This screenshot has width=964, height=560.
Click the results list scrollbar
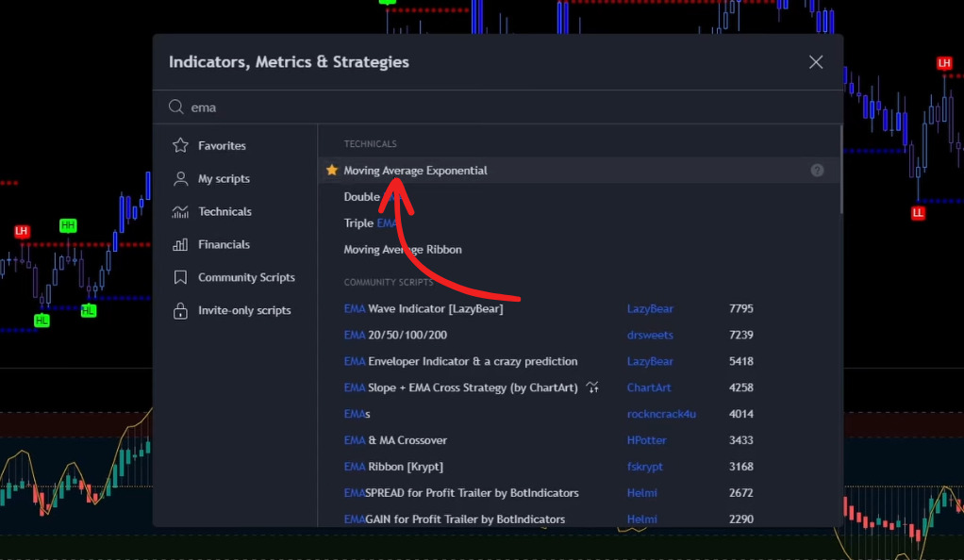coord(840,170)
